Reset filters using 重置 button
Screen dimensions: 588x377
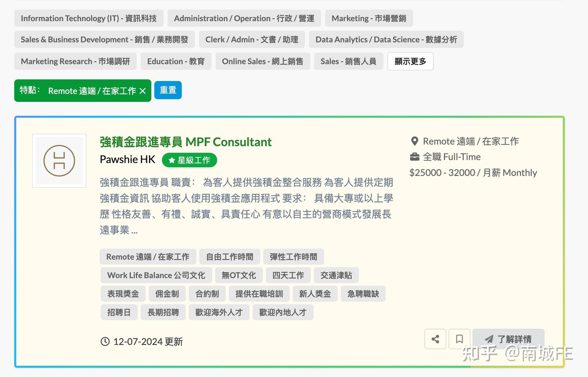tap(168, 90)
